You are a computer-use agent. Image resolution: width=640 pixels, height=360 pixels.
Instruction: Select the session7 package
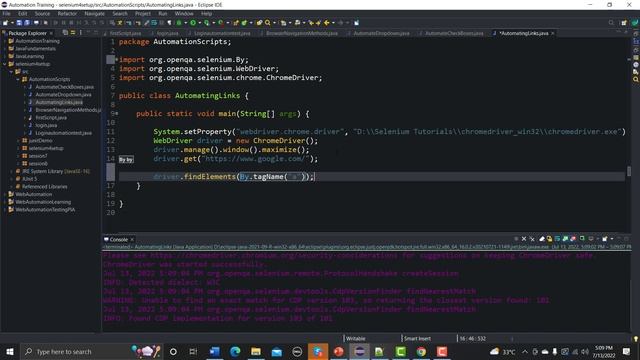tap(38, 156)
